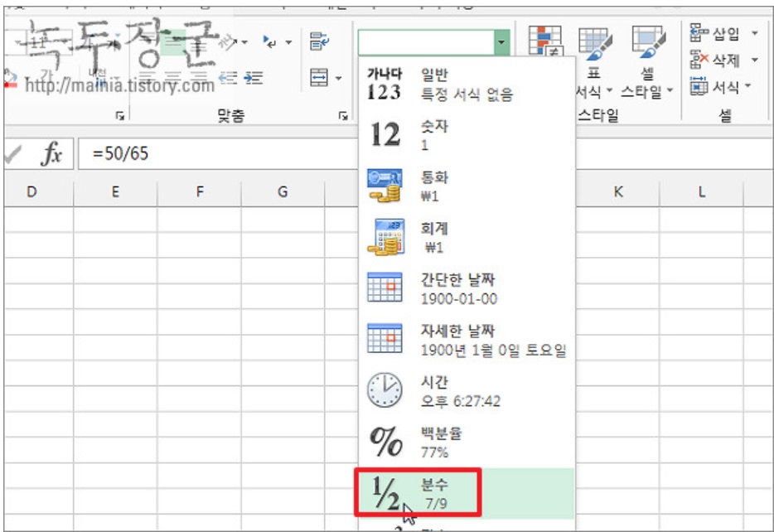Click the 삭제 delete cells button

(x=715, y=60)
